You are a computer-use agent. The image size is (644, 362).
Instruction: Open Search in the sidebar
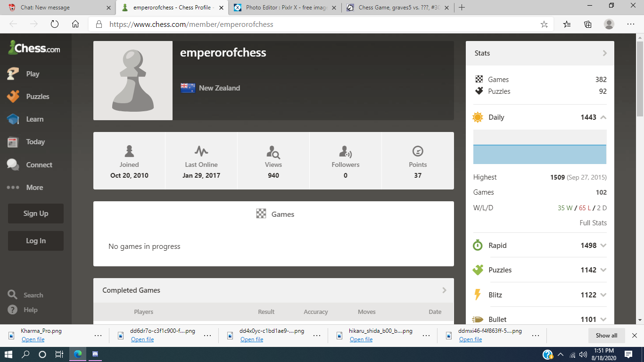(x=26, y=295)
